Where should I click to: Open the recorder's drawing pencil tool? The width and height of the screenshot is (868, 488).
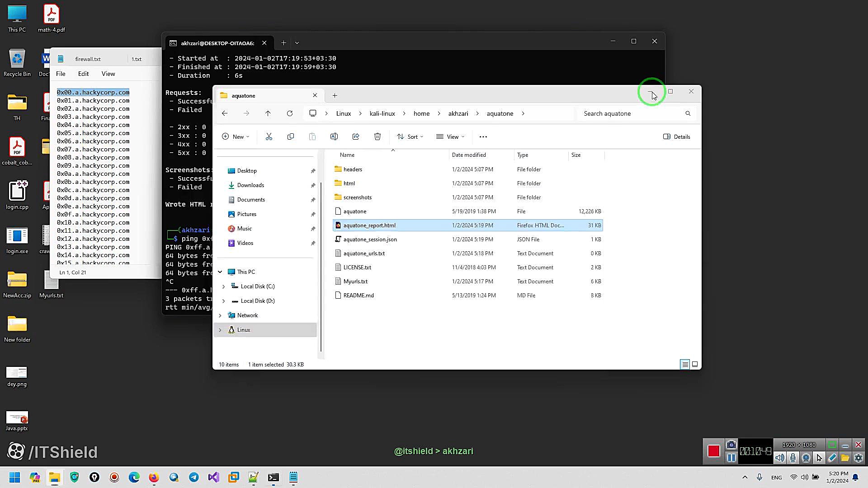[x=832, y=458]
